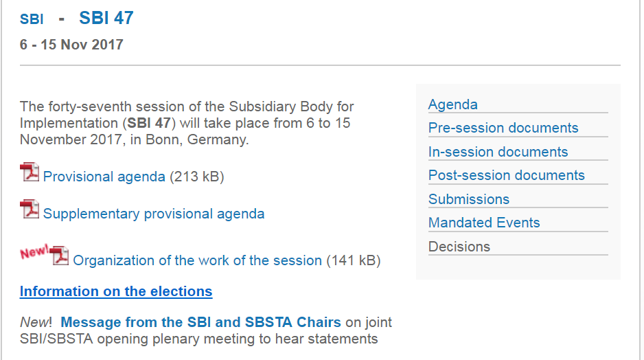Image resolution: width=644 pixels, height=360 pixels.
Task: Open the Post-session documents menu item
Action: [x=507, y=175]
